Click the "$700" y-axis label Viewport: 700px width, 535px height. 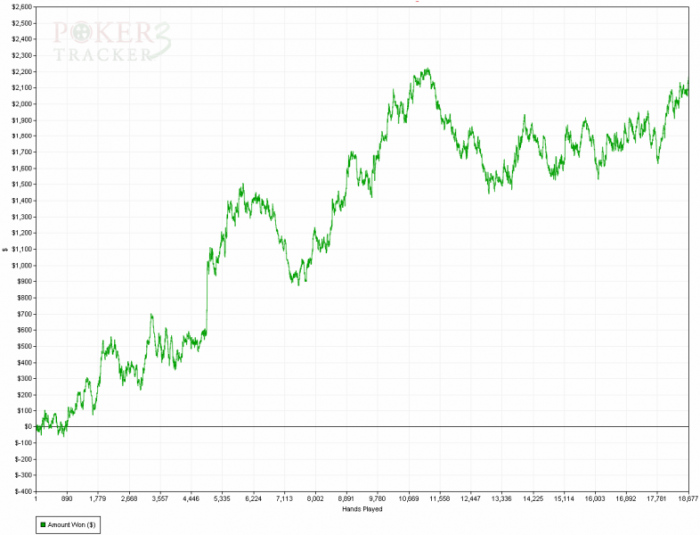24,314
